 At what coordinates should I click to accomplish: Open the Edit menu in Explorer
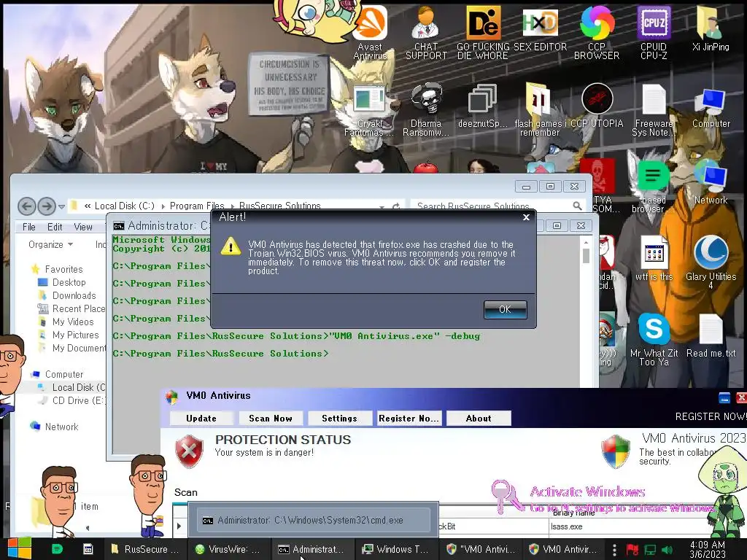tap(55, 227)
